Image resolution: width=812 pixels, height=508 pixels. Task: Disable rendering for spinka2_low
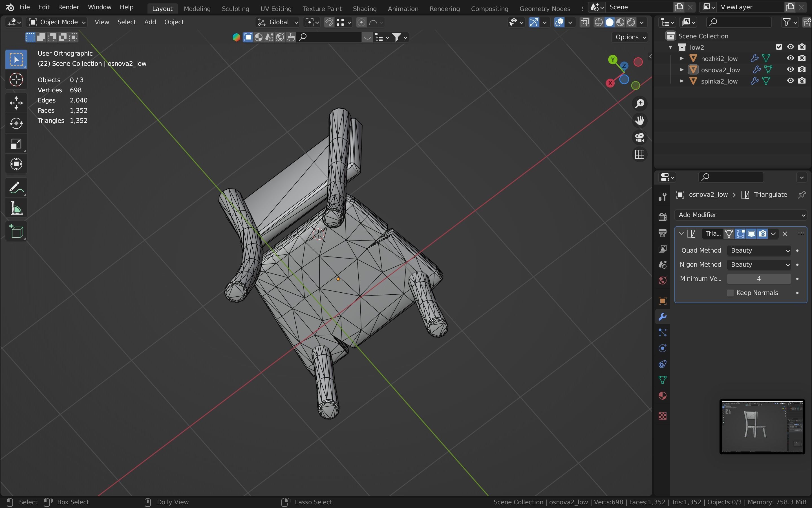802,81
